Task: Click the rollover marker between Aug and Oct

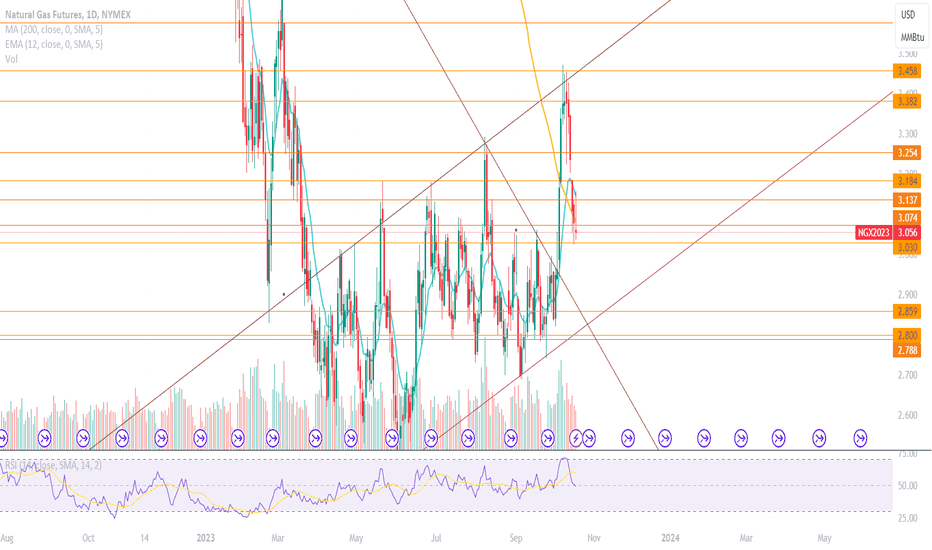Action: [x=45, y=439]
